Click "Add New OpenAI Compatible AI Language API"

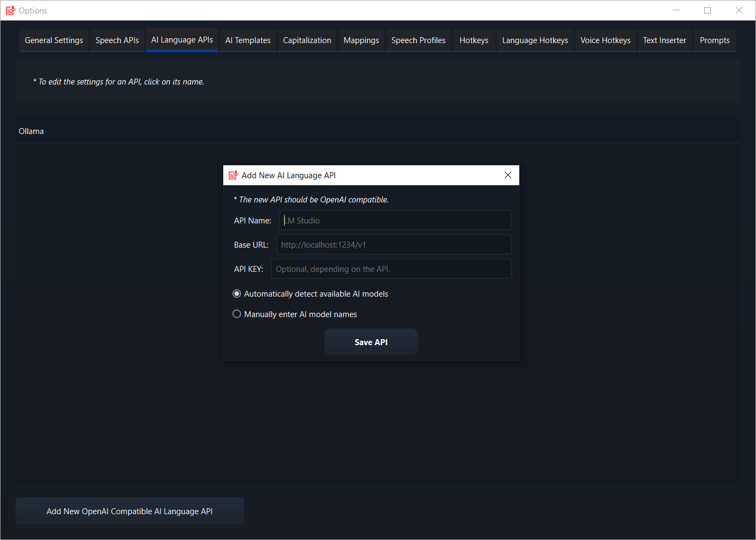point(129,510)
